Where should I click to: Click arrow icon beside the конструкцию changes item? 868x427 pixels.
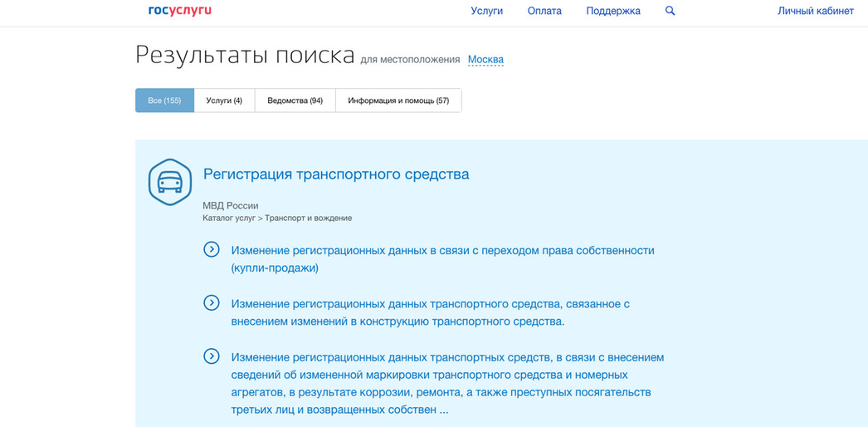[x=212, y=303]
